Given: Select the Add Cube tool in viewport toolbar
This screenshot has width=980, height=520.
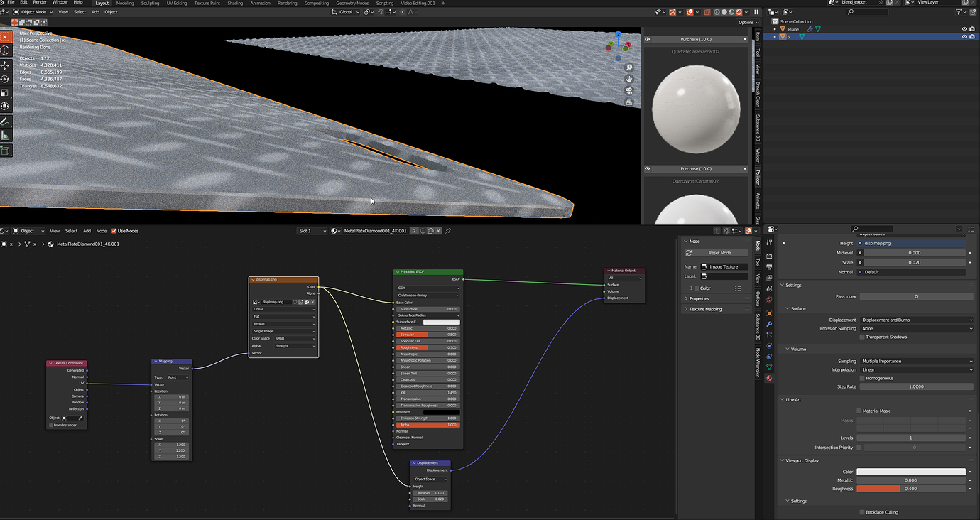Looking at the screenshot, I should tap(5, 151).
